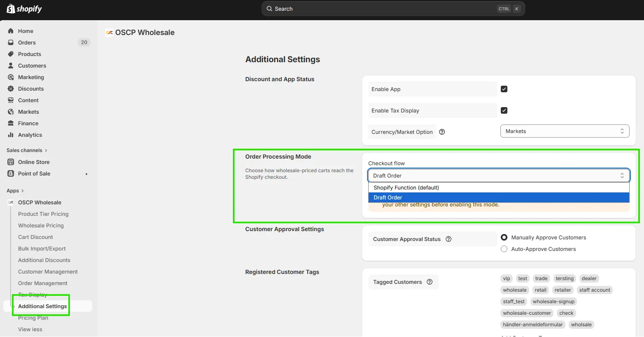Screen dimensions: 644x337
Task: Click the retailer customer tag
Action: (563, 290)
